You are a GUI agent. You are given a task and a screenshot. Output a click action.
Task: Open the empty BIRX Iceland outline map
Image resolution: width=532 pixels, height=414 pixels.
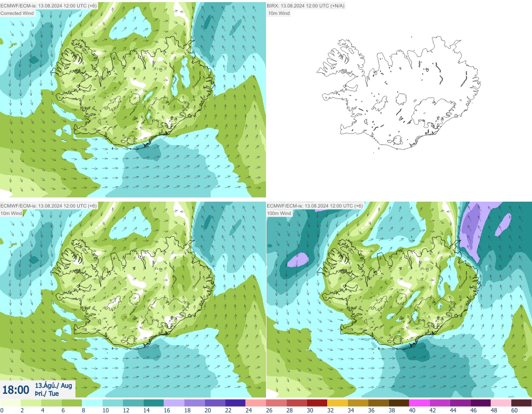[399, 100]
